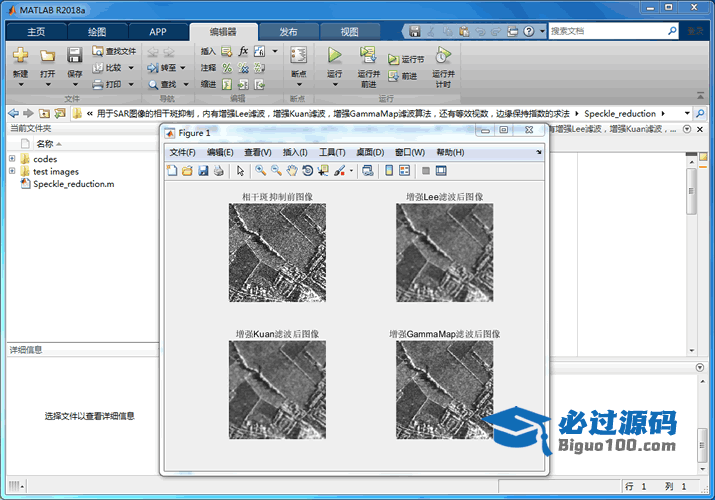Click the Zoom In tool in Figure toolbar
Image resolution: width=715 pixels, height=500 pixels.
click(x=260, y=171)
